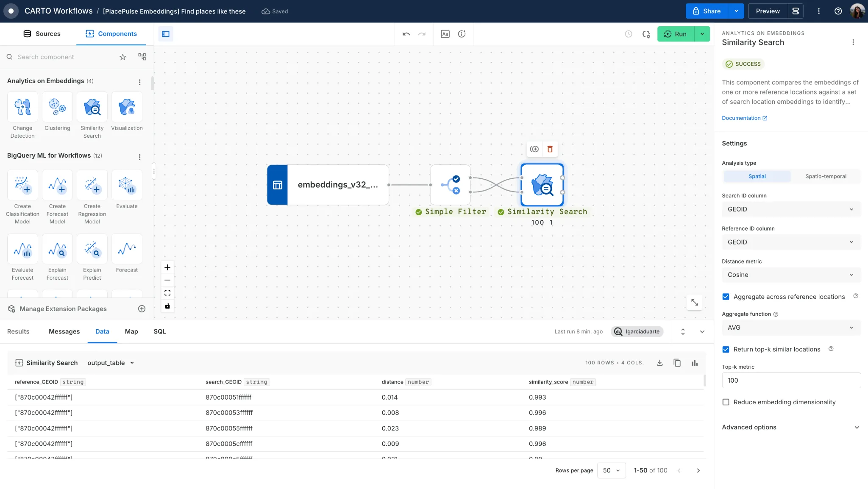Download the output table data

tap(659, 363)
